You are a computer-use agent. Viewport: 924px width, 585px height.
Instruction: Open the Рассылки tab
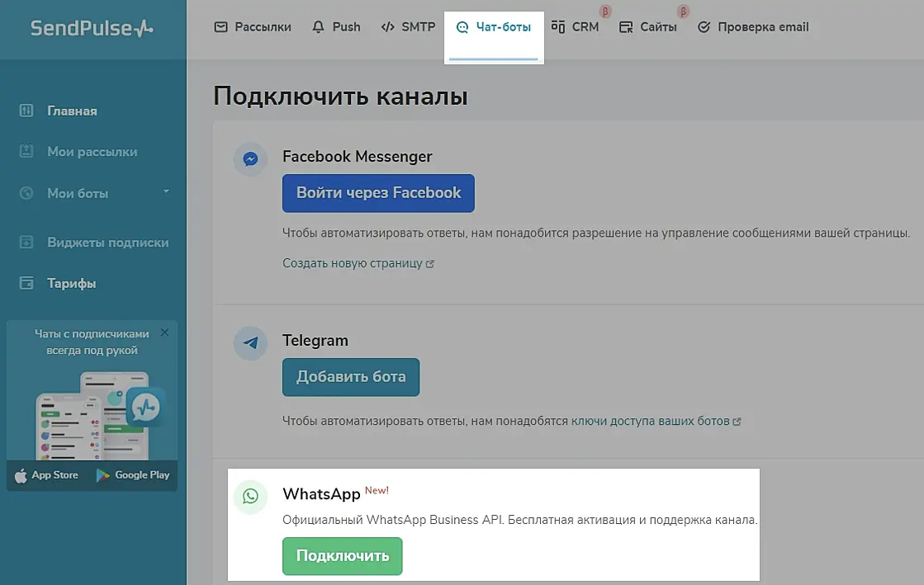pyautogui.click(x=253, y=27)
